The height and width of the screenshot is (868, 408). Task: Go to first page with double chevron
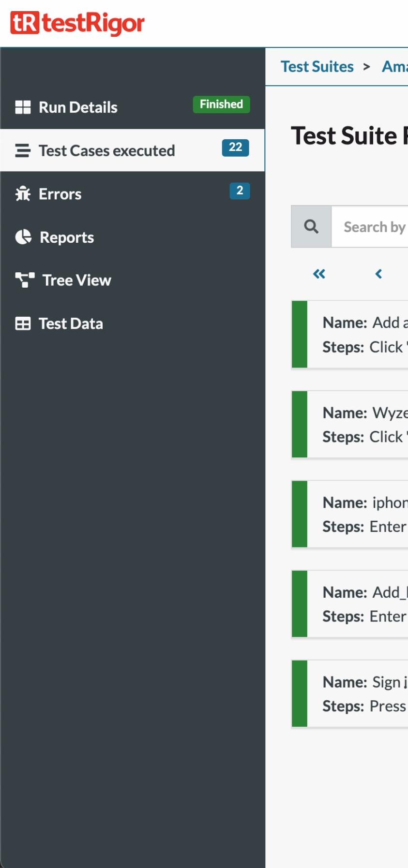(x=319, y=274)
